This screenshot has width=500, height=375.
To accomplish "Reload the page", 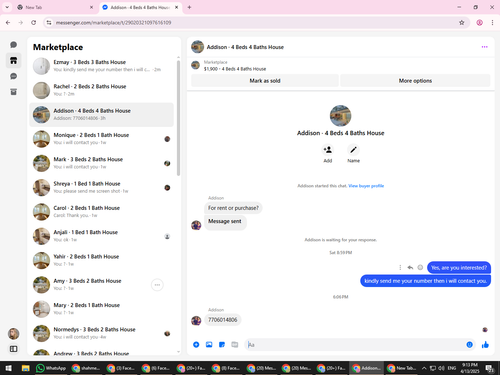I will pos(33,23).
